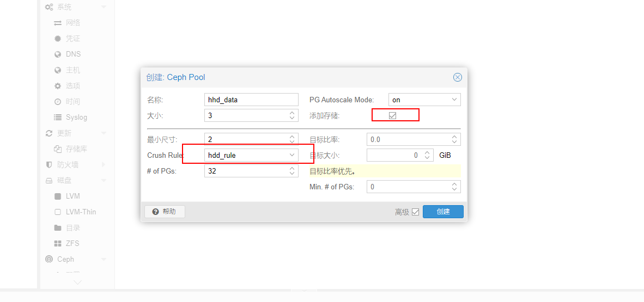This screenshot has height=302, width=644.
Task: Close the 创建: Ceph Pool dialog
Action: [458, 77]
